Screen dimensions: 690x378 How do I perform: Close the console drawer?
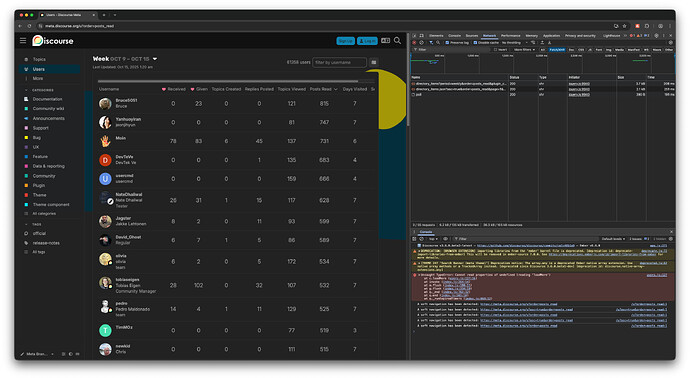(x=672, y=232)
